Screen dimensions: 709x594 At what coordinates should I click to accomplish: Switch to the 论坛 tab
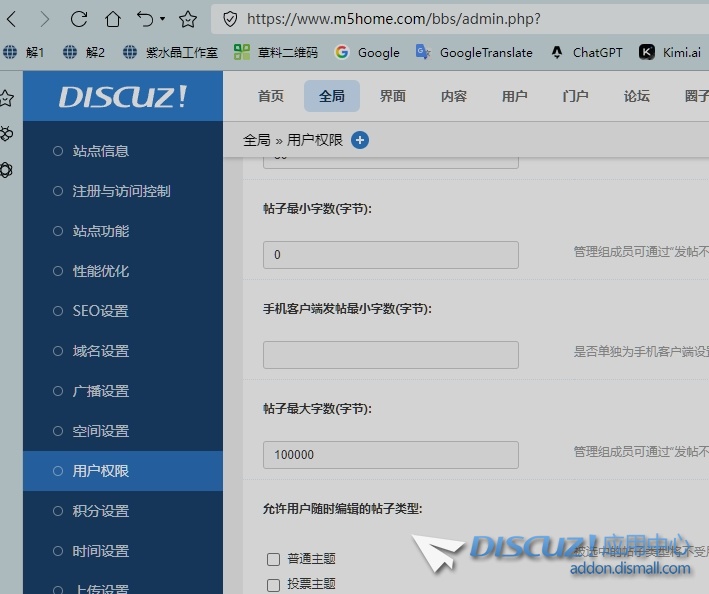[x=637, y=96]
